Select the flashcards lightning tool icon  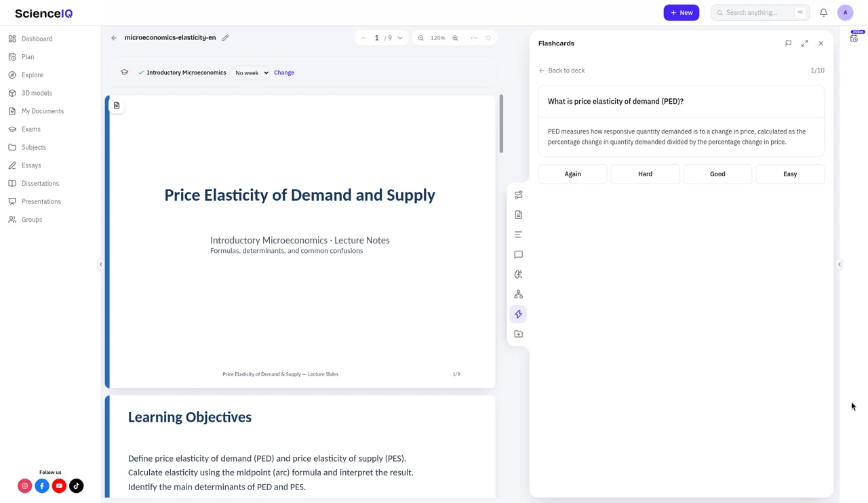pyautogui.click(x=519, y=314)
